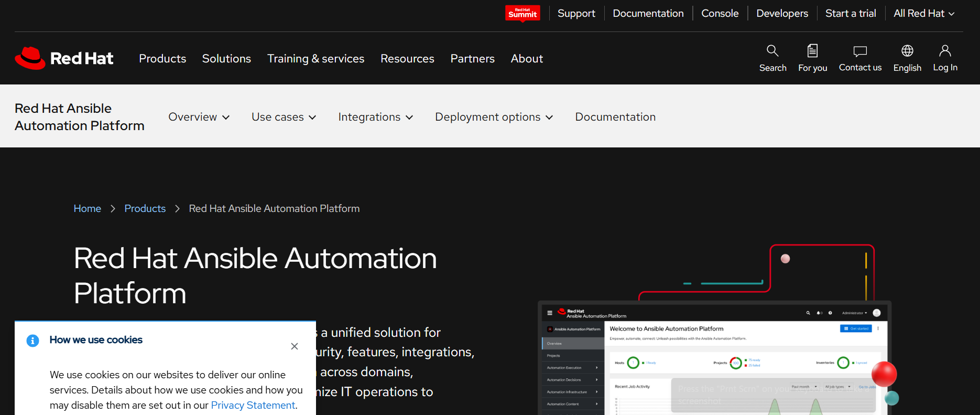Click the Contact us chat icon
The image size is (980, 415).
[x=860, y=51]
